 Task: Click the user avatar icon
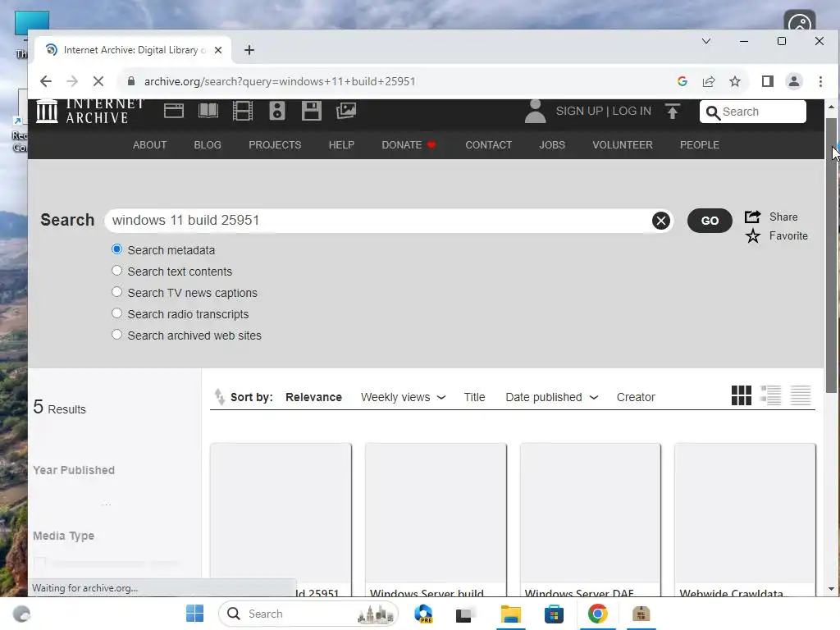(535, 112)
